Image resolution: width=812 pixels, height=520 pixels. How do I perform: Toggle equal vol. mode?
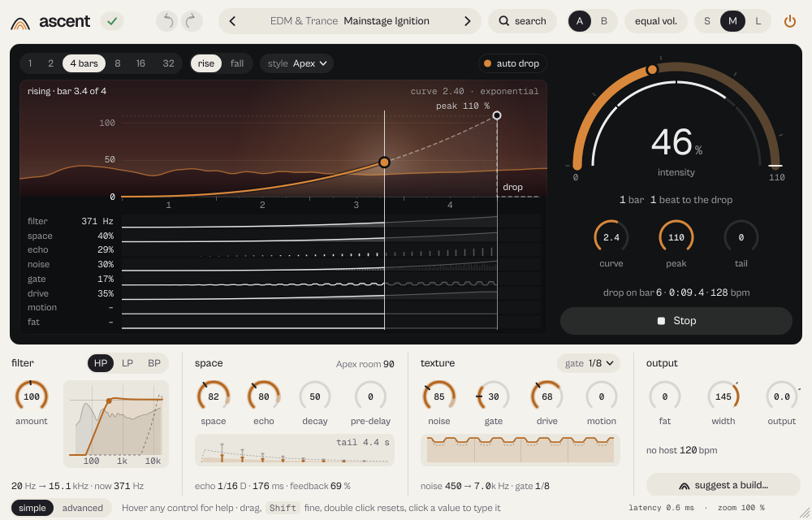click(x=656, y=21)
